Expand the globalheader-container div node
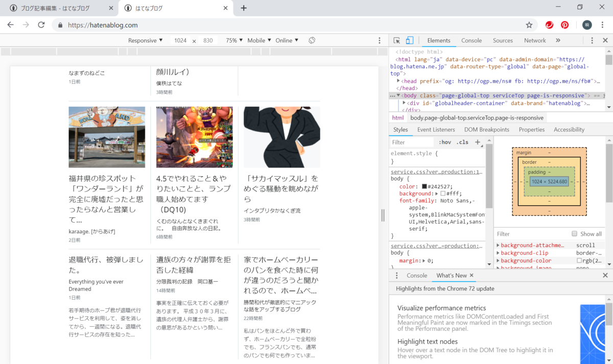This screenshot has width=613, height=364. 404,103
